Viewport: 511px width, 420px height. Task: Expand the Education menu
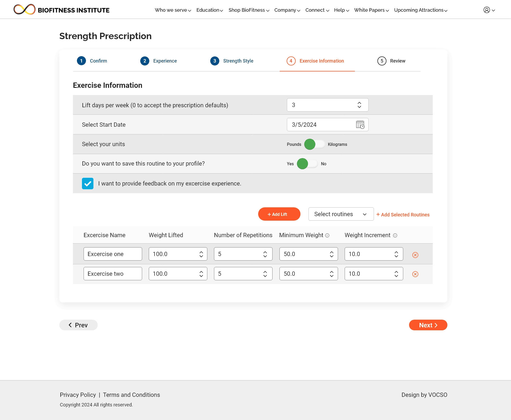point(210,10)
